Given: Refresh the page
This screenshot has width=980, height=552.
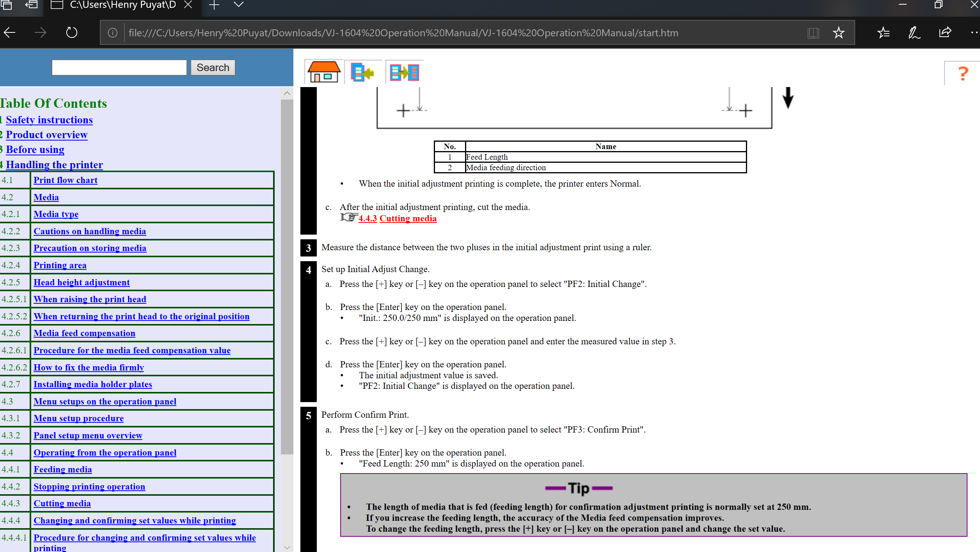Looking at the screenshot, I should (71, 33).
